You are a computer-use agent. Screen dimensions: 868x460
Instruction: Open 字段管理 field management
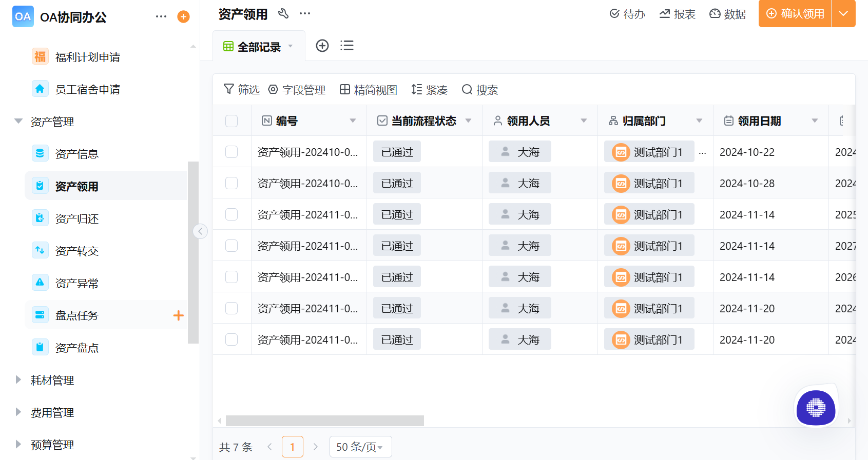[297, 90]
